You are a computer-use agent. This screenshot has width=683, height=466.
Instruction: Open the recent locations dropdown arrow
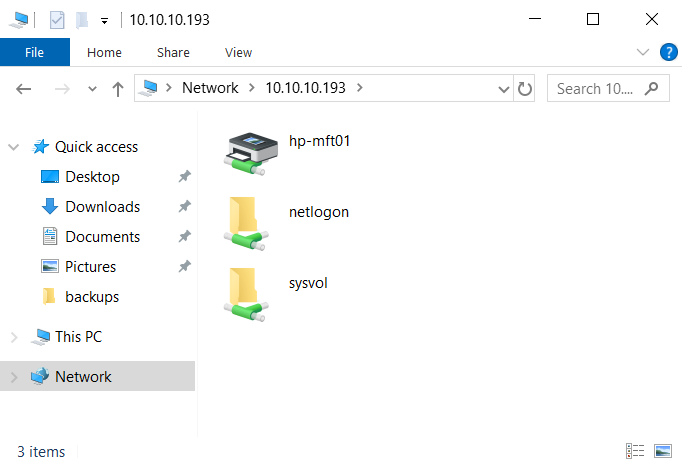coord(92,89)
